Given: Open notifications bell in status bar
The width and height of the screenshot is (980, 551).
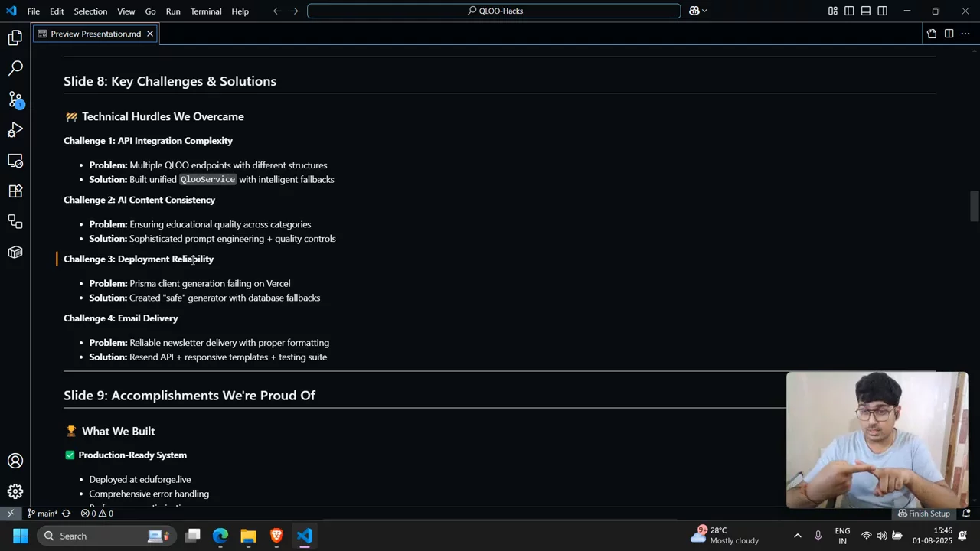Looking at the screenshot, I should pos(966,514).
